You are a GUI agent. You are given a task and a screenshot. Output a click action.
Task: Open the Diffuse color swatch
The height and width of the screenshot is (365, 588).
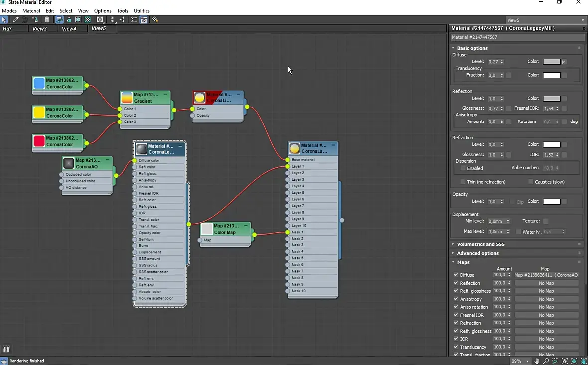click(552, 62)
